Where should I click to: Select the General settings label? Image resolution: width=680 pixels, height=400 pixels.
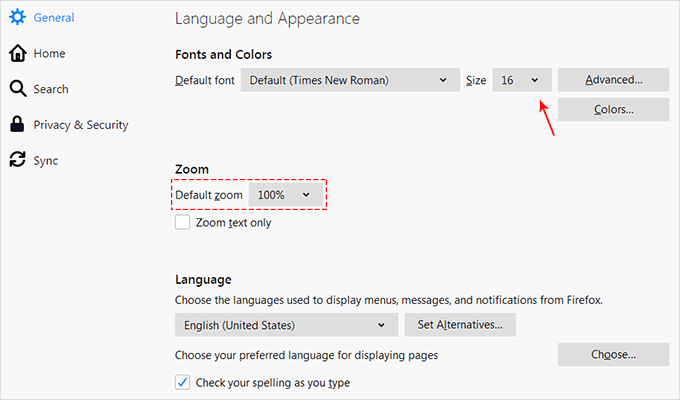(x=54, y=17)
